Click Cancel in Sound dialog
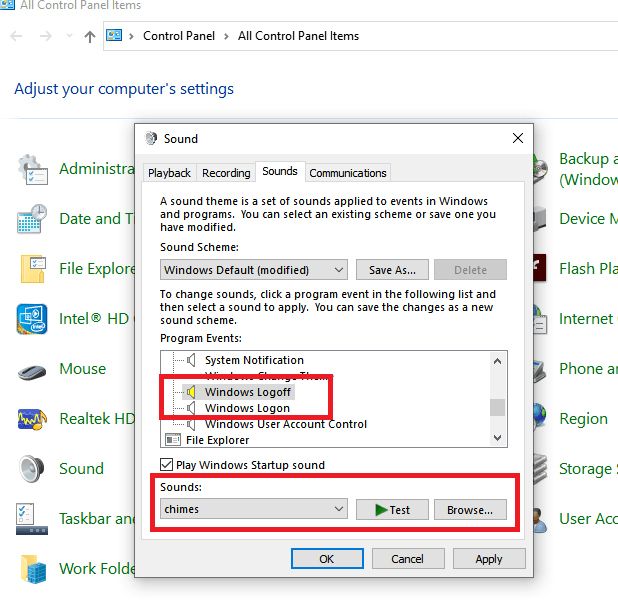The width and height of the screenshot is (618, 614). [x=408, y=558]
